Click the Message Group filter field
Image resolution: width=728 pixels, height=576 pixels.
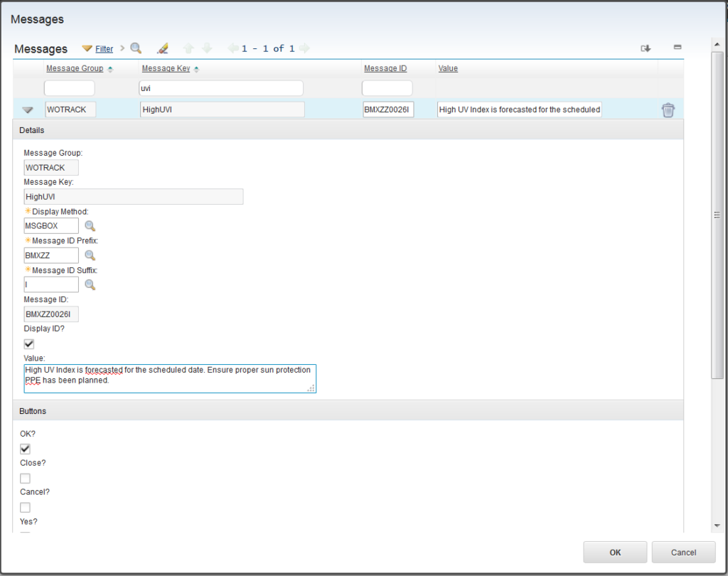pos(69,87)
